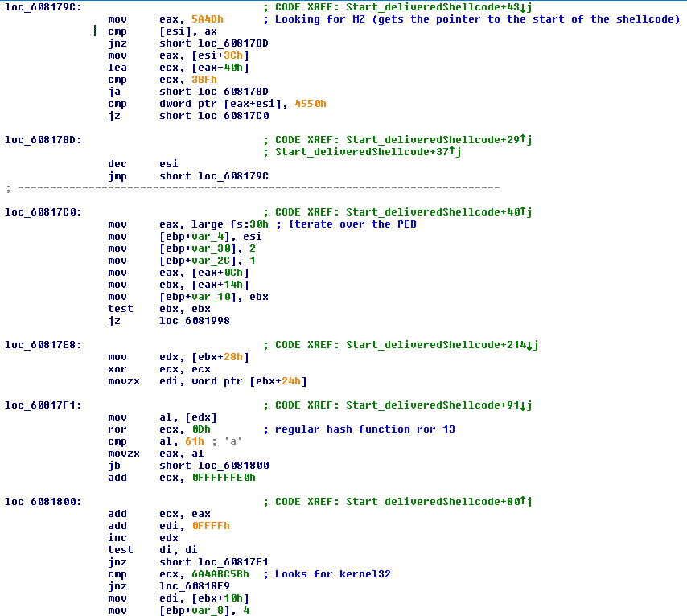This screenshot has height=616, width=687.
Task: Click 'xor ecx, ecx' instruction
Action: (x=159, y=369)
